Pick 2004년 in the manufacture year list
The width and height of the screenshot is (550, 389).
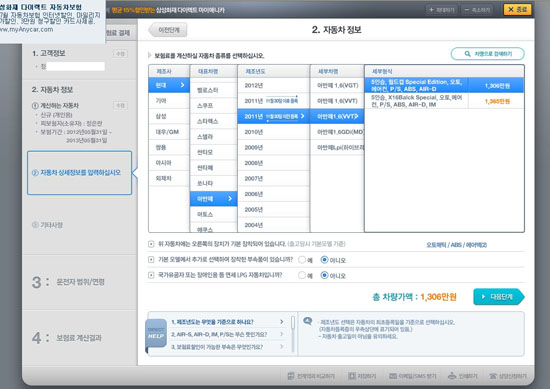pos(274,225)
